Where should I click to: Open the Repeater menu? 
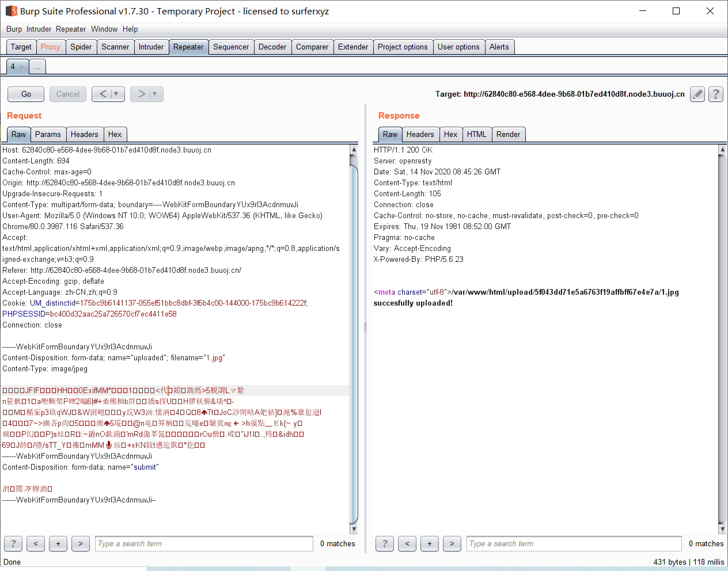[x=71, y=29]
